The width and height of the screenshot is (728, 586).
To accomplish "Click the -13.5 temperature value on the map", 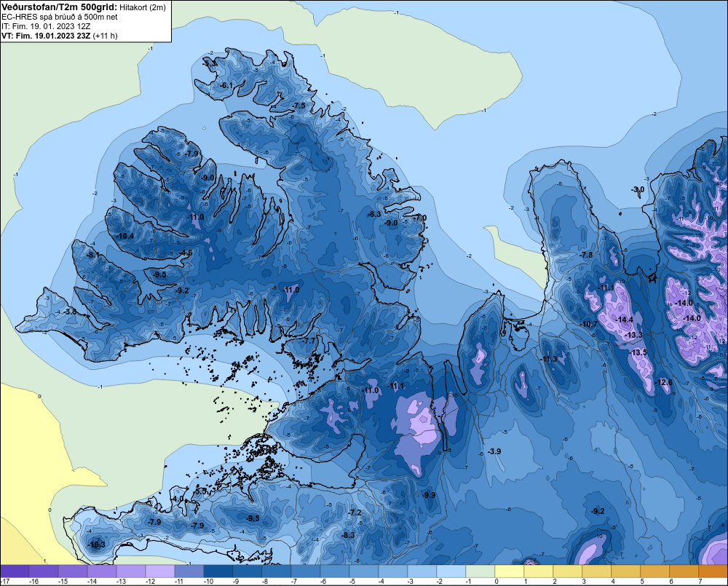I will tap(638, 353).
